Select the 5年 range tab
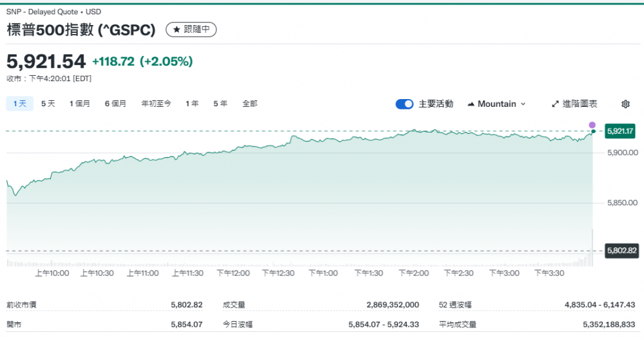This screenshot has width=644, height=339. click(220, 104)
